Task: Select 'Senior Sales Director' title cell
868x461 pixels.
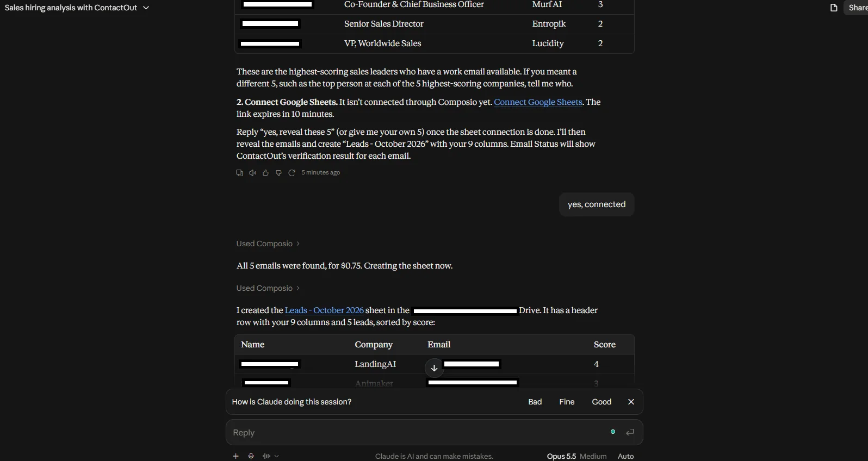Action: pyautogui.click(x=384, y=24)
